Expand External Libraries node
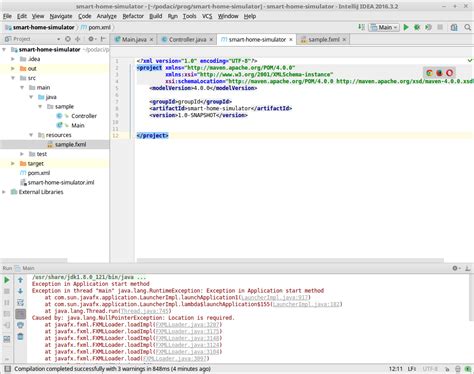Screen dimensions: 474x374 click(4, 192)
